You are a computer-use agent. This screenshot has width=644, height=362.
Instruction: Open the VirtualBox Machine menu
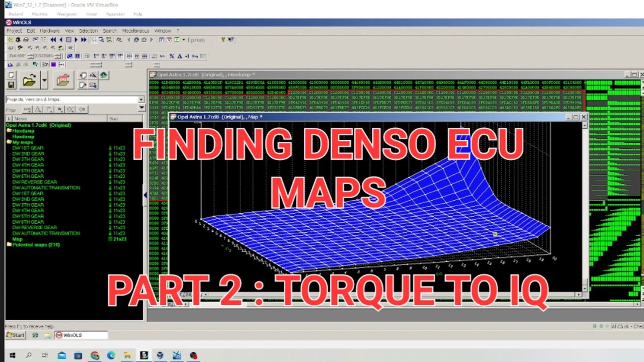(39, 14)
